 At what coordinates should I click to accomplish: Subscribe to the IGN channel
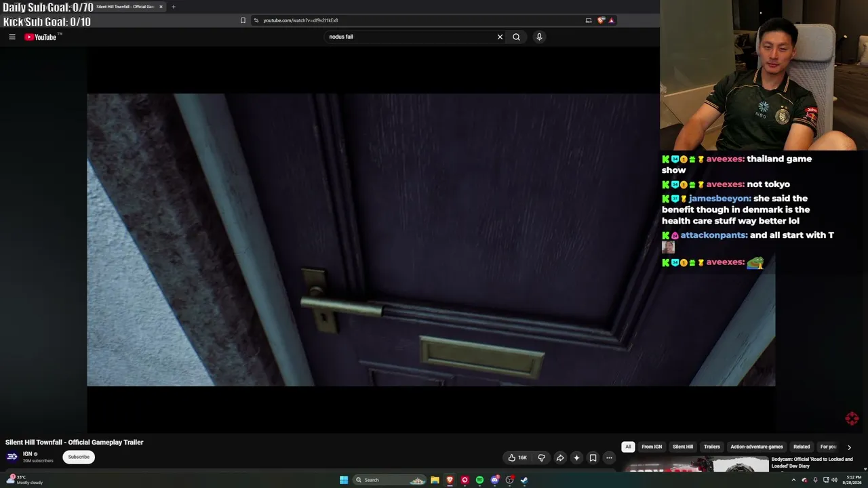(x=79, y=457)
